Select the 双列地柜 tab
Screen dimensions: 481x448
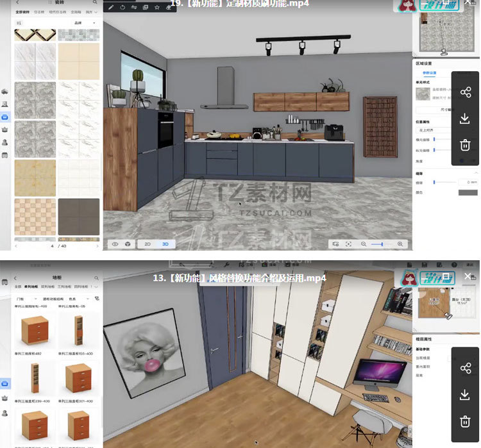(47, 286)
